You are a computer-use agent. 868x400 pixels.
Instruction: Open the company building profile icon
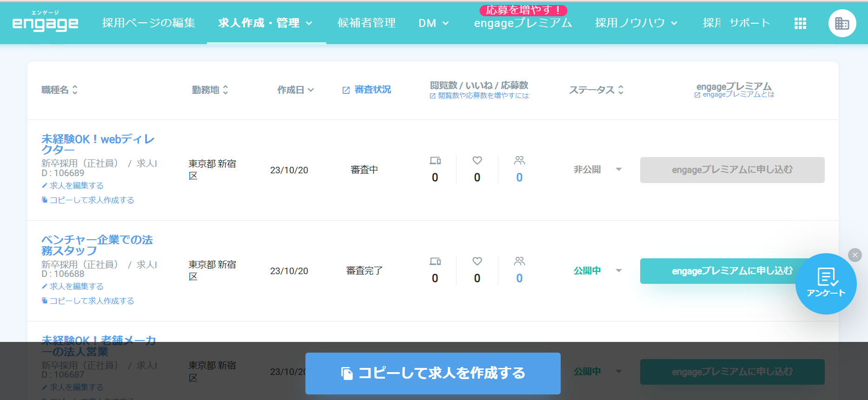pos(842,23)
